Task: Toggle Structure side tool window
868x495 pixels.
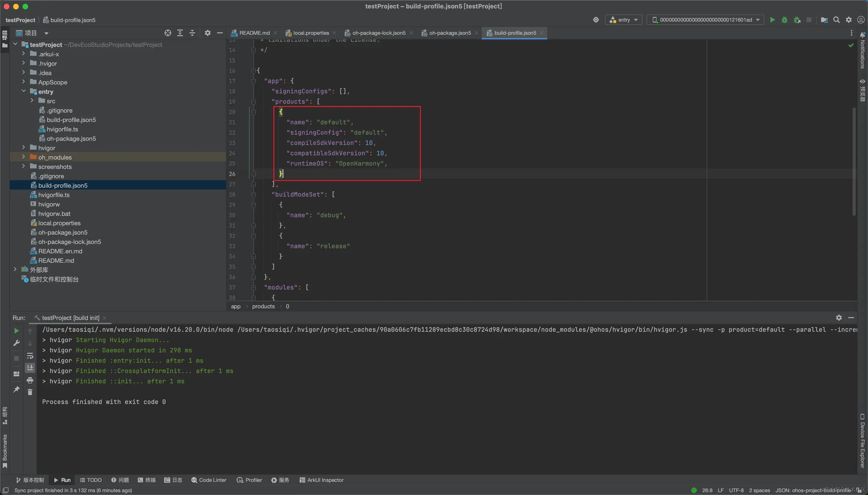Action: pyautogui.click(x=5, y=415)
